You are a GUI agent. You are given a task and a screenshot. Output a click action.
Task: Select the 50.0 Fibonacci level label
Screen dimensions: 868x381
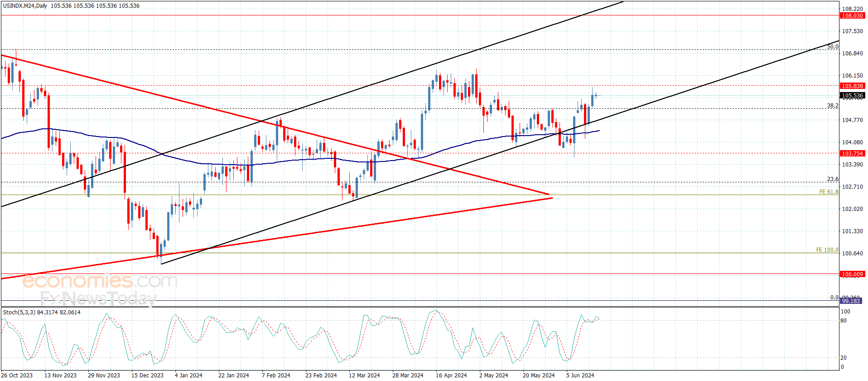pos(832,47)
